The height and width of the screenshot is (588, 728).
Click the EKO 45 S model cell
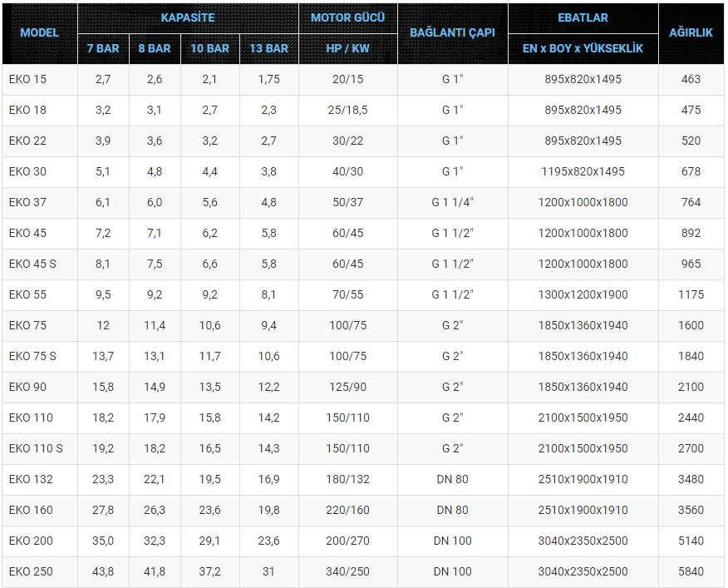click(39, 264)
